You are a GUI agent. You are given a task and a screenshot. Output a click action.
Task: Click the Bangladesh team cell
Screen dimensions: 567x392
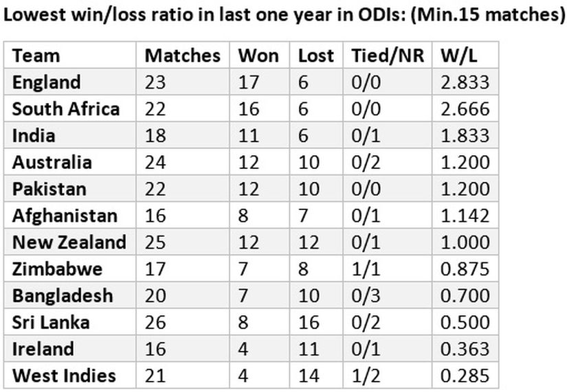[x=63, y=297]
